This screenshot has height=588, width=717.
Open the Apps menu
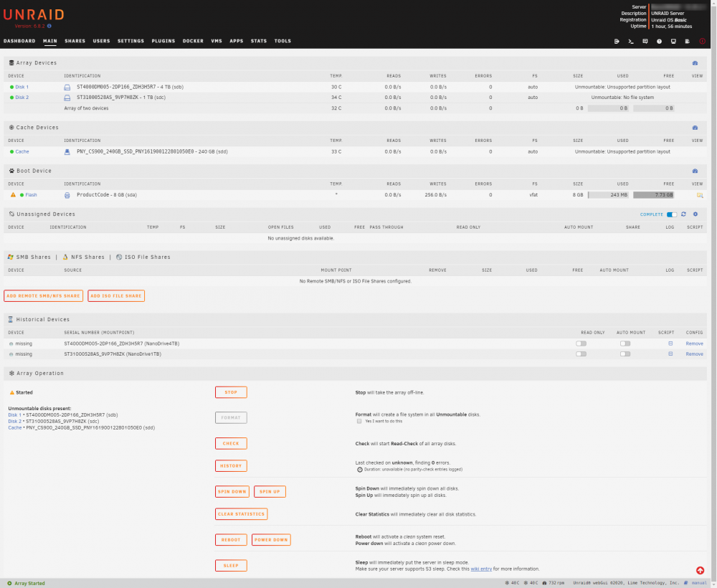(237, 41)
